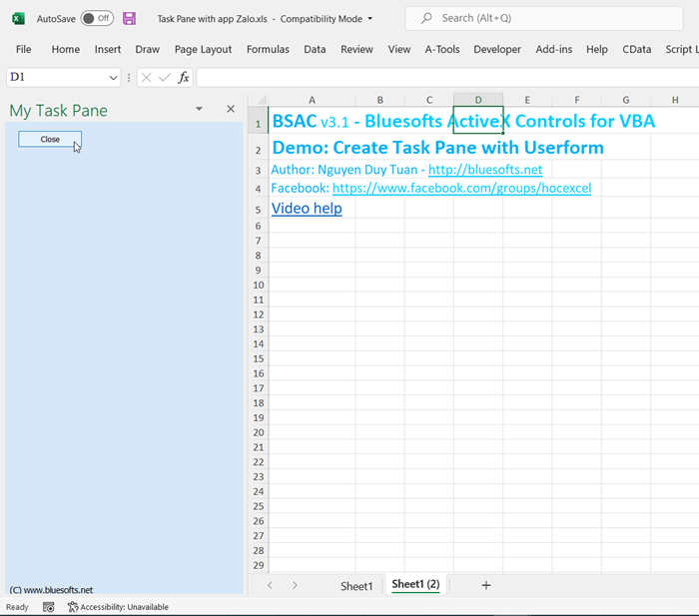This screenshot has height=616, width=699.
Task: Open the Data ribbon tab
Action: tap(315, 49)
